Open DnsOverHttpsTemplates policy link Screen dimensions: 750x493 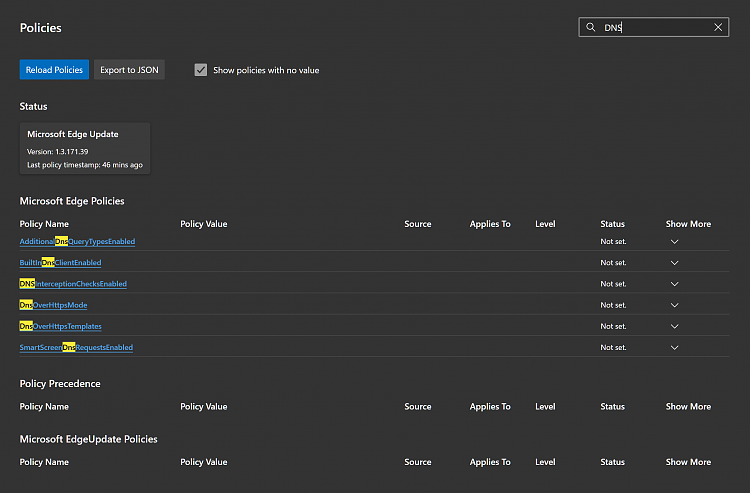pos(60,326)
